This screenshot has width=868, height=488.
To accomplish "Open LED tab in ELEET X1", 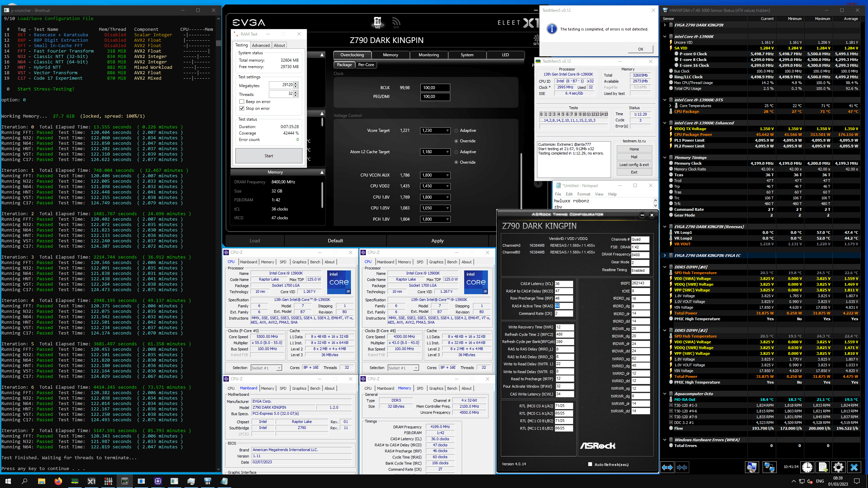I will (x=505, y=55).
